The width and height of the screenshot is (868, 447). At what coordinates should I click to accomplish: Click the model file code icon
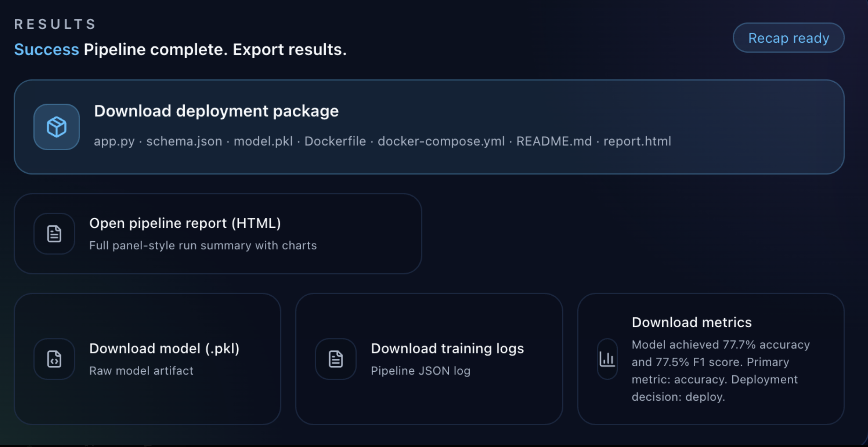coord(54,359)
